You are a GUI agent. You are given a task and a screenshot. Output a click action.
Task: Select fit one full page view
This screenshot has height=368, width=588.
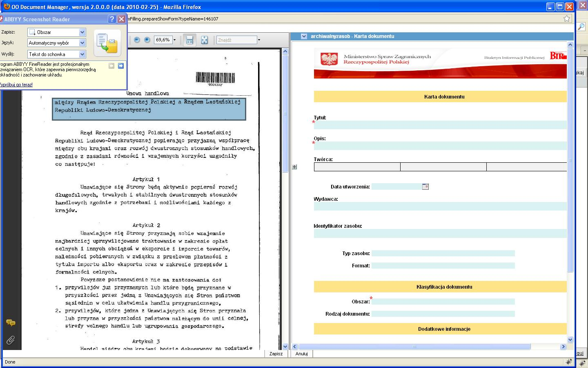click(204, 40)
